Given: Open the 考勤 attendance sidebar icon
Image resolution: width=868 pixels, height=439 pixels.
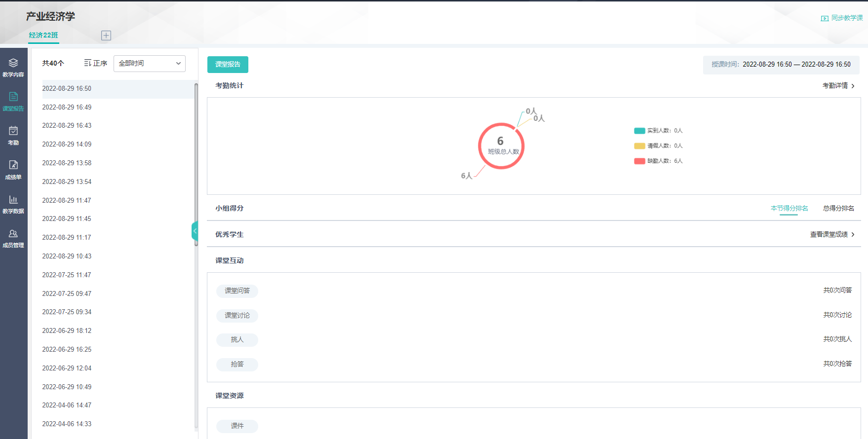Looking at the screenshot, I should (13, 136).
